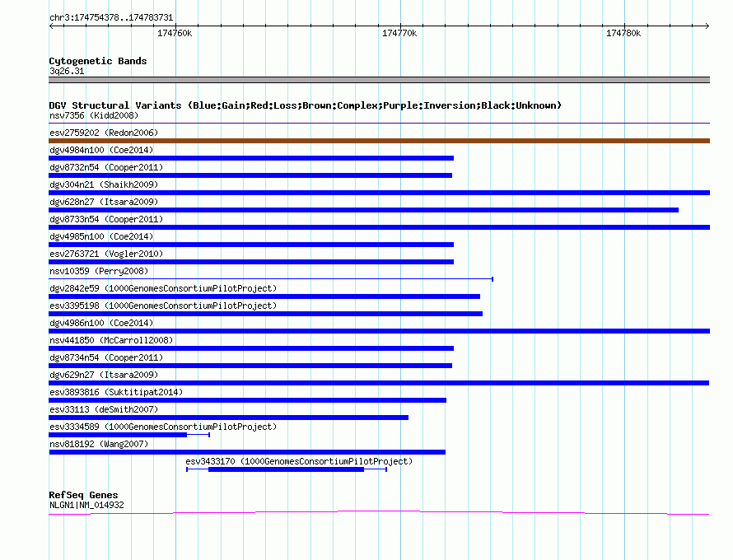This screenshot has width=733, height=560.
Task: Click the chr3:174754378..174783731 coordinate label
Action: click(x=111, y=17)
